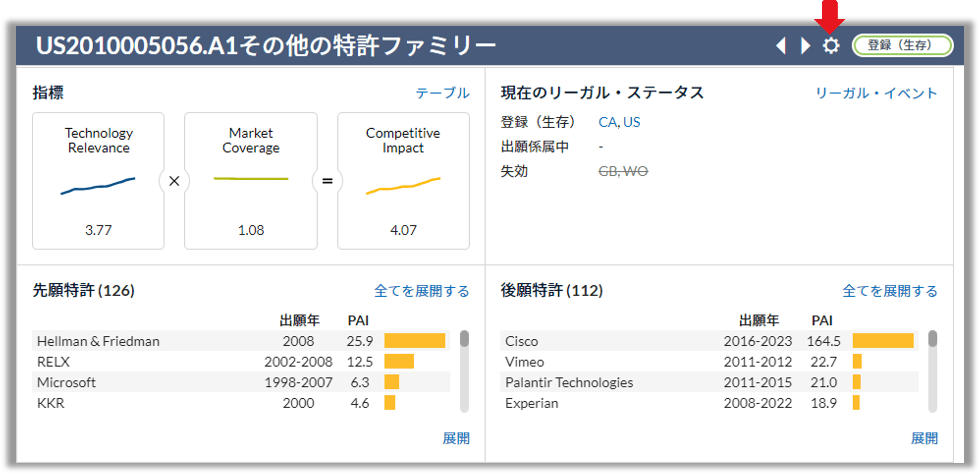Select the Hellman & Friedman row
Viewport: 980px width, 474px height.
coord(98,341)
